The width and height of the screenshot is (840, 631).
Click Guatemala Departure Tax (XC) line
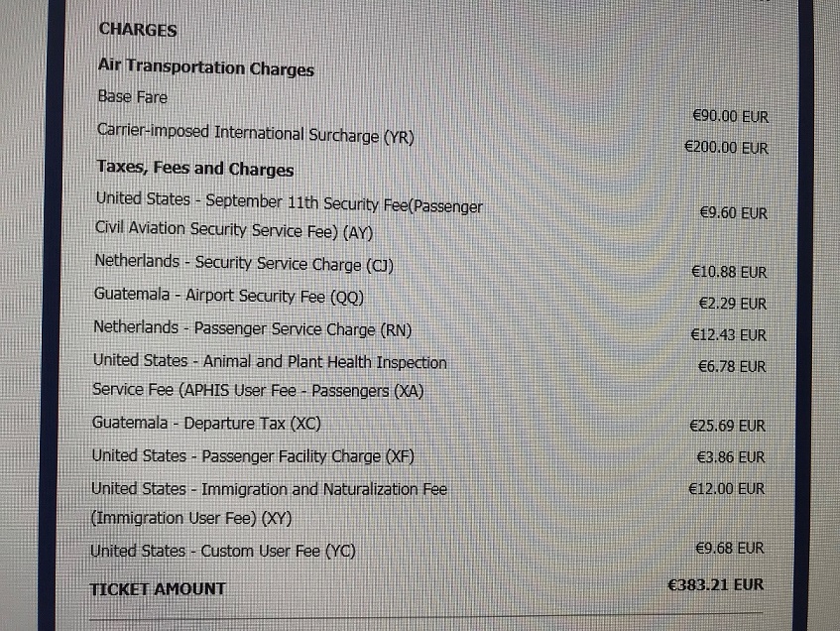pyautogui.click(x=206, y=423)
